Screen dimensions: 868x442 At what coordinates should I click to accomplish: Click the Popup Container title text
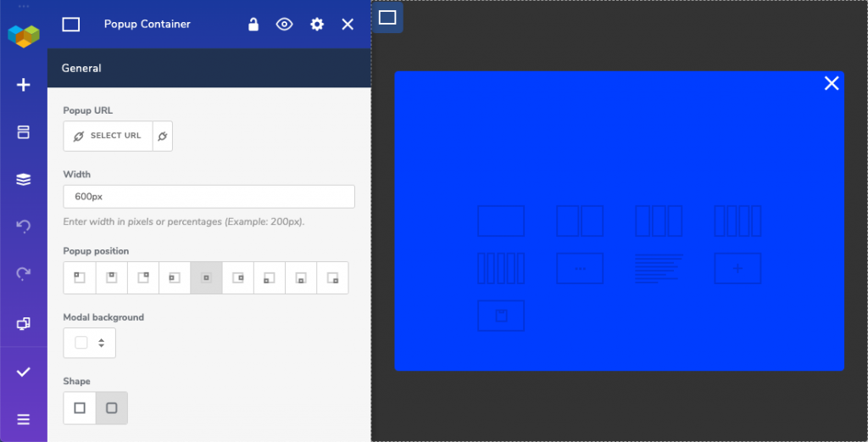pos(147,25)
